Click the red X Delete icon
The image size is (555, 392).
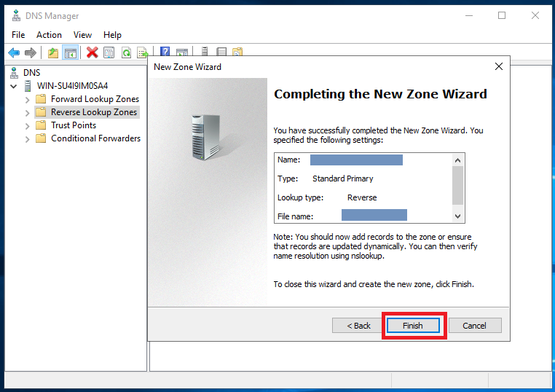[x=92, y=52]
